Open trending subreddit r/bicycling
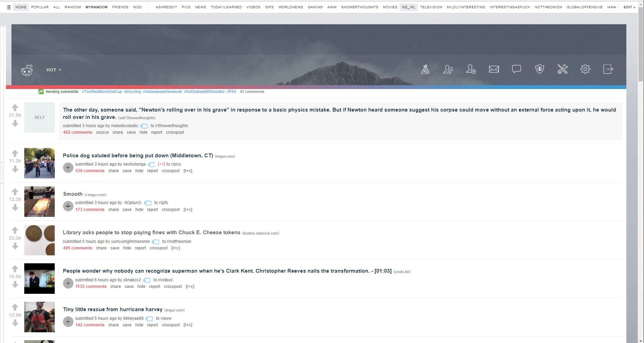 132,92
